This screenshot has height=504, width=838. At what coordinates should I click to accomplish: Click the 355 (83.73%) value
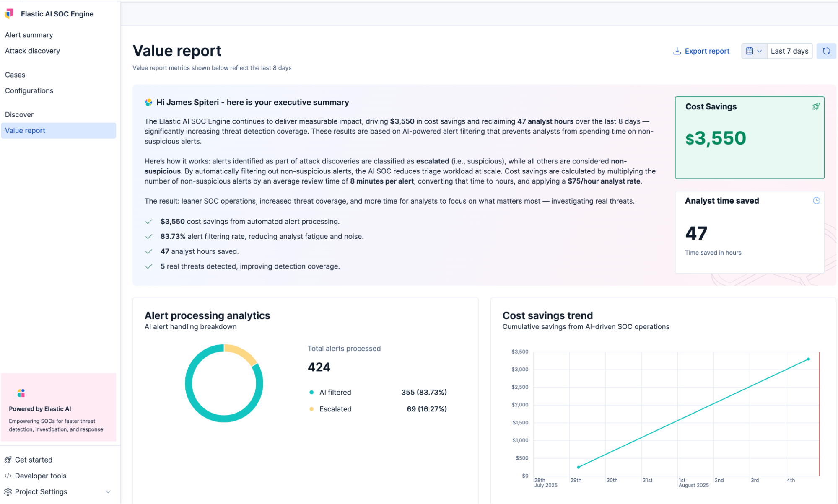coord(424,392)
